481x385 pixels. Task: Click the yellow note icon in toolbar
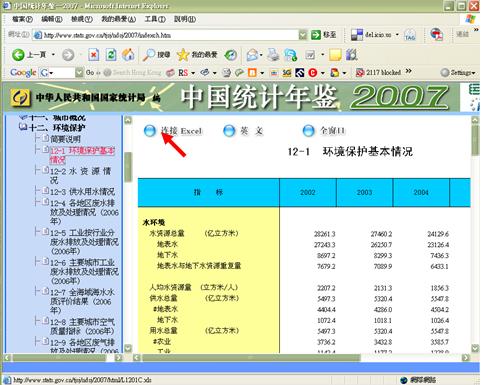(335, 55)
